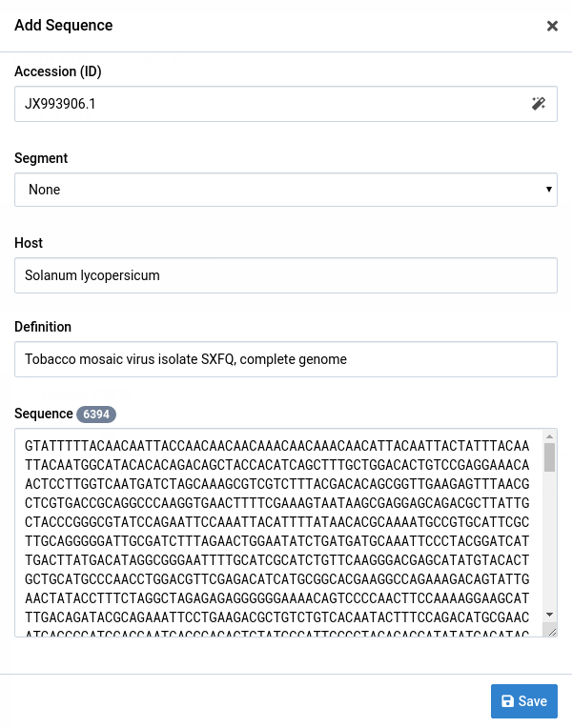Click the Accession (ID) label

point(58,72)
